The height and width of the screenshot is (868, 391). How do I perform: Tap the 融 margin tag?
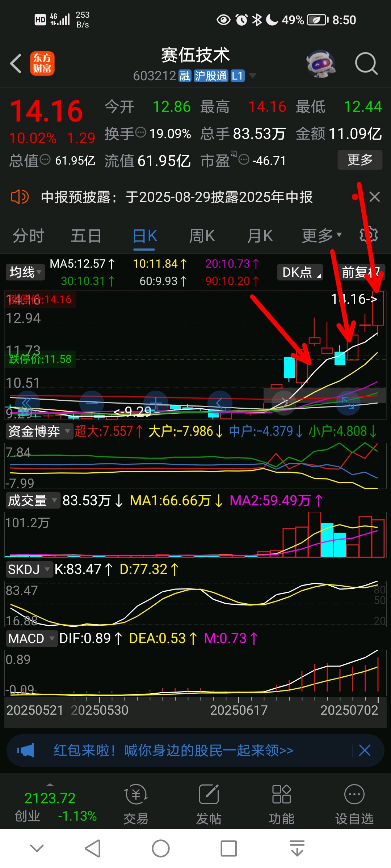point(185,76)
